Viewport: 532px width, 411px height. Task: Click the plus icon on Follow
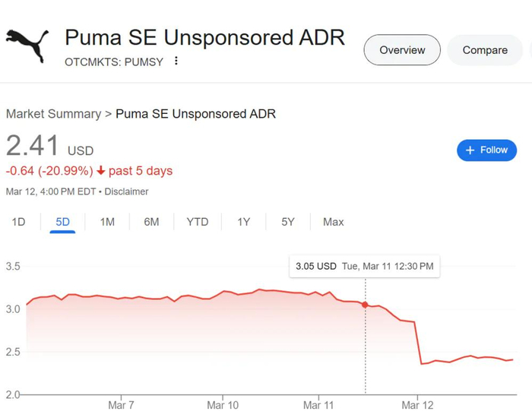pyautogui.click(x=470, y=150)
